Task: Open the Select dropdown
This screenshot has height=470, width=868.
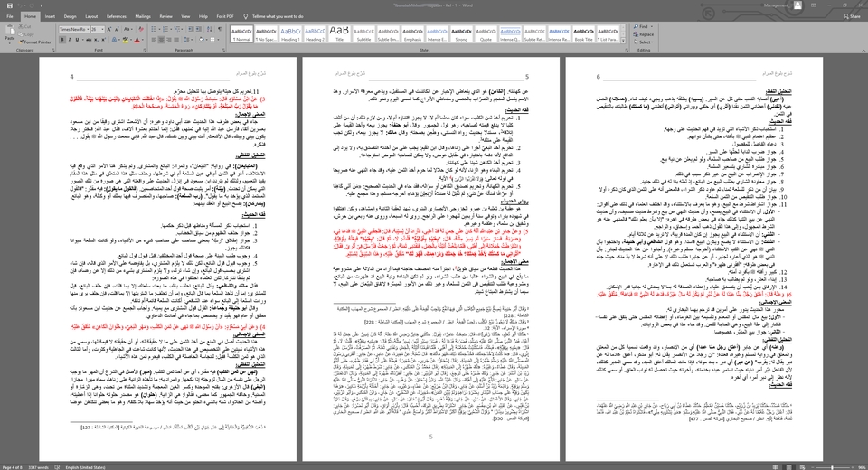Action: click(x=643, y=42)
